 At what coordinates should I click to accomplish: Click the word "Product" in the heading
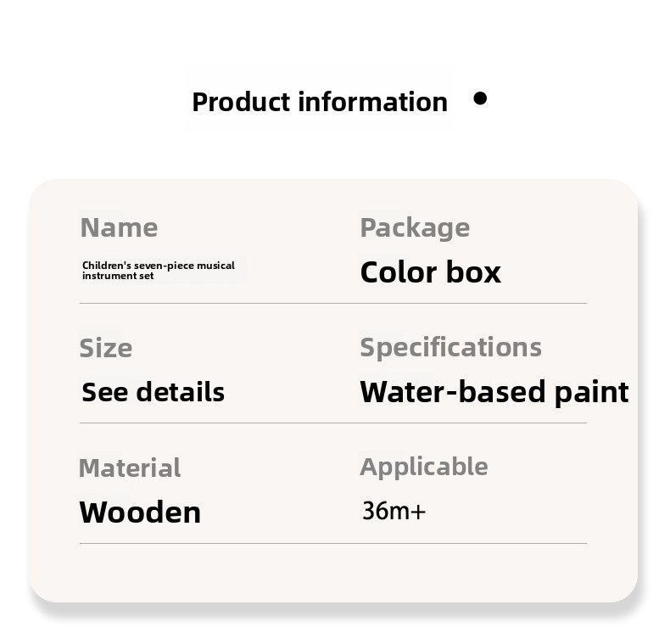(x=241, y=102)
